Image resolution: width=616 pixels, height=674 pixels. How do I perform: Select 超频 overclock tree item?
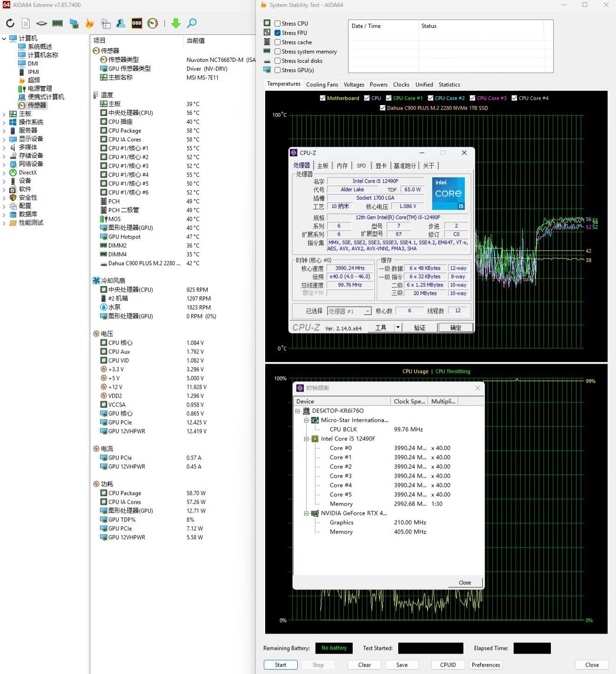34,80
